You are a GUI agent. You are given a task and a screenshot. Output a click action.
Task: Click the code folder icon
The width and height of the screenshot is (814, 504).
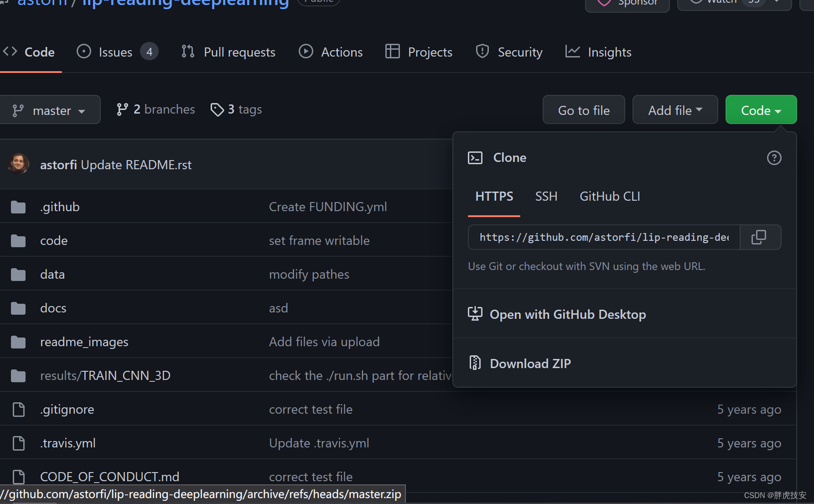pos(18,241)
